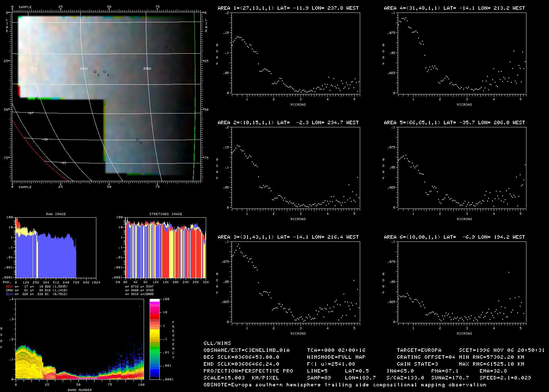Select the STRETCHED IMAGE histogram
The image size is (549, 392).
pos(166,248)
